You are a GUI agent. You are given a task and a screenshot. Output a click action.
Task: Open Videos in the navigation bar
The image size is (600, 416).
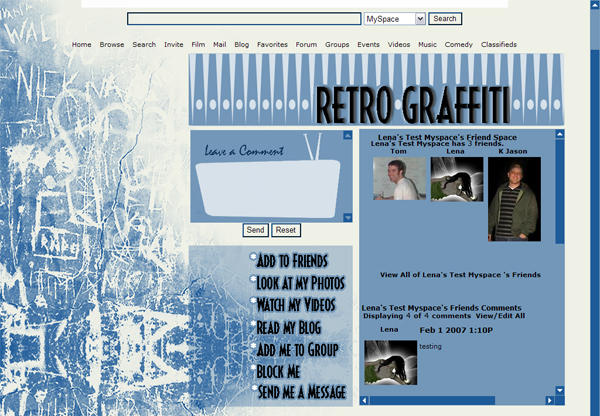pyautogui.click(x=399, y=44)
